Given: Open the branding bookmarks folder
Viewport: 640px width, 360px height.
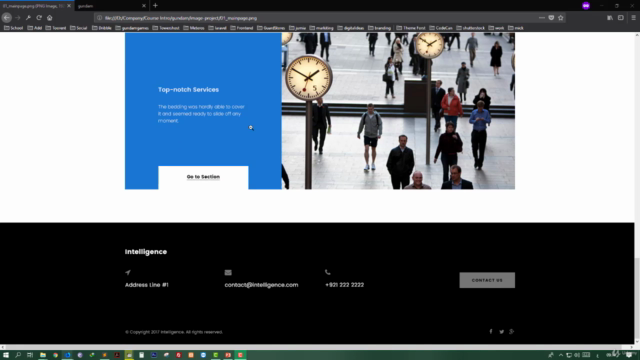Looking at the screenshot, I should click(379, 28).
